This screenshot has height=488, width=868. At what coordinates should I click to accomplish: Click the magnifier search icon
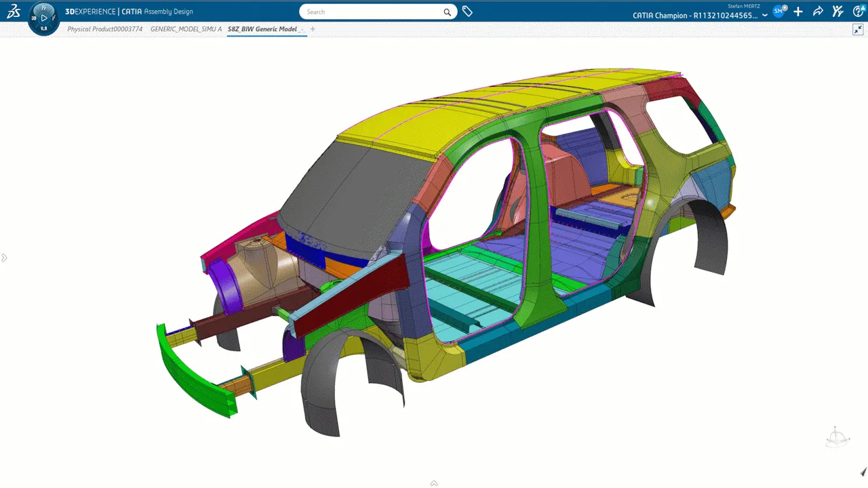click(x=447, y=12)
